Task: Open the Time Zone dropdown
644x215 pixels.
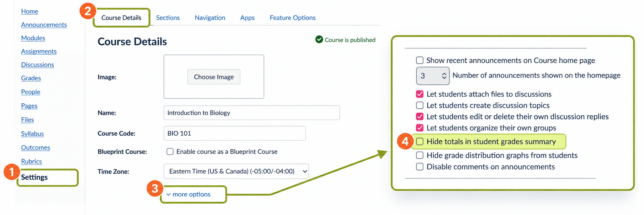Action: [x=236, y=171]
